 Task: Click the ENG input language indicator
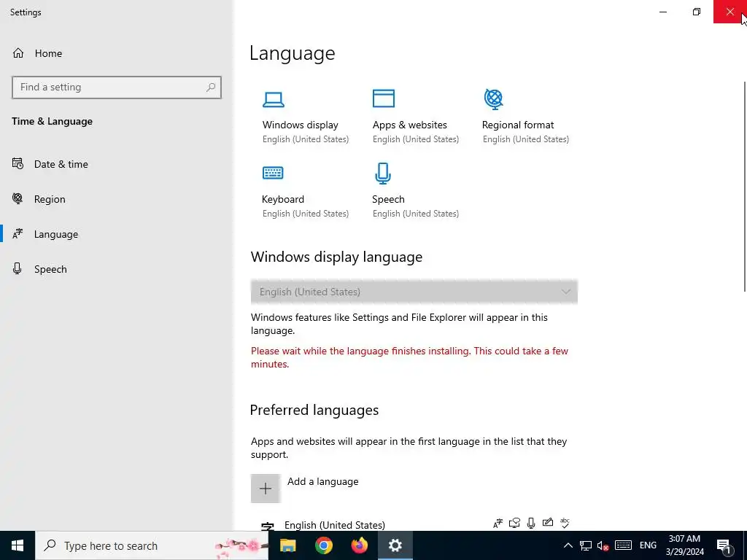point(648,545)
